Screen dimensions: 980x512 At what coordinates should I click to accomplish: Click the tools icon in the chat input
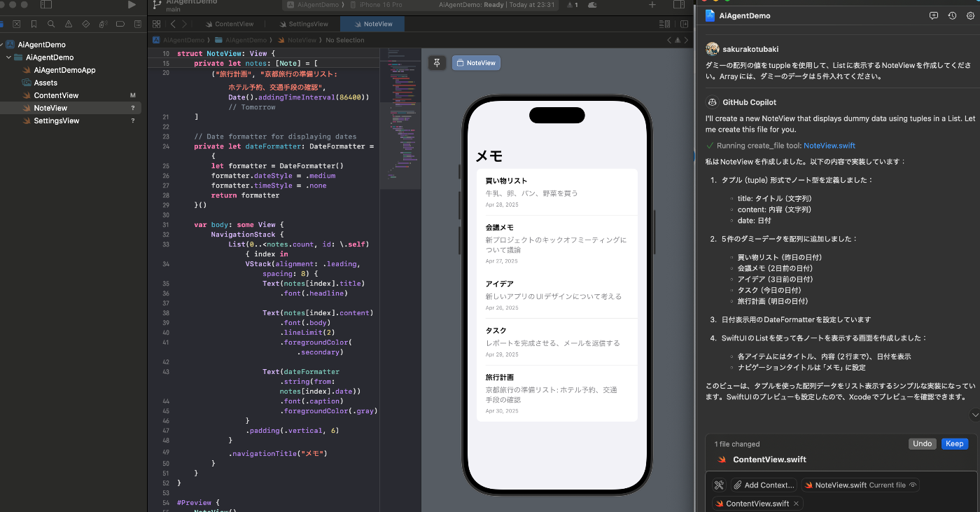[x=718, y=485]
